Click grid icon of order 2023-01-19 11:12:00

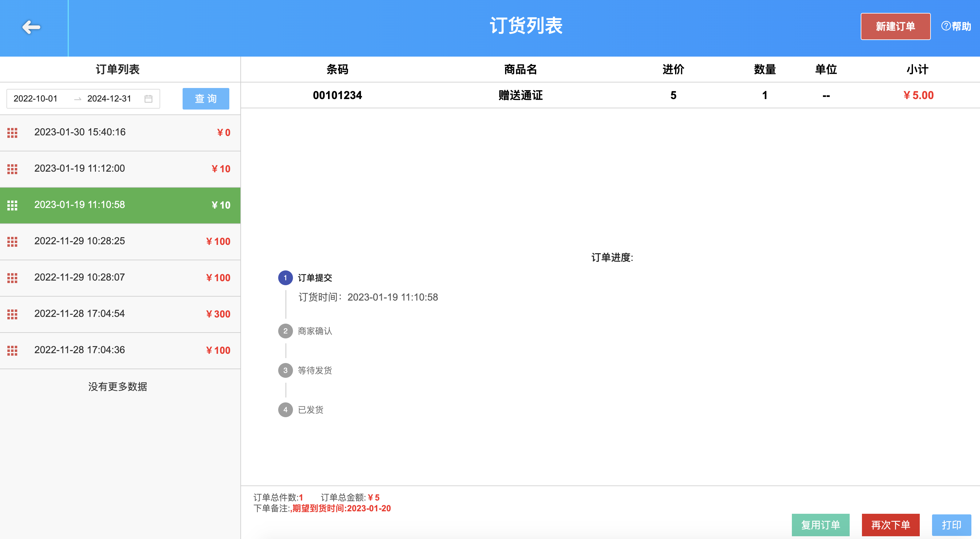click(12, 169)
